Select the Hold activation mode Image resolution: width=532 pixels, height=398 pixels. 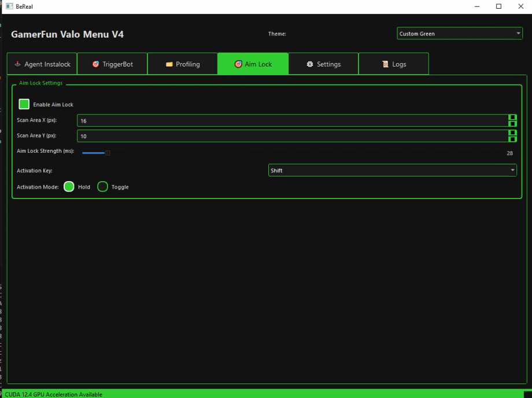click(x=69, y=186)
